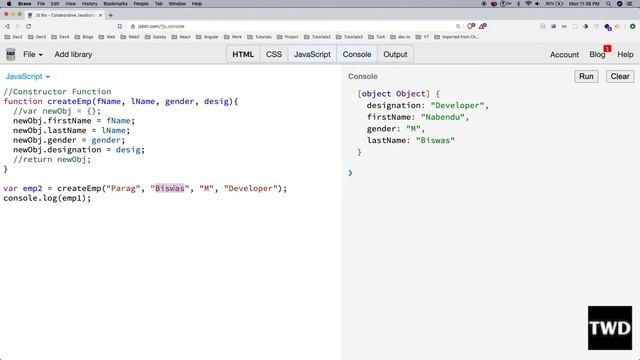The height and width of the screenshot is (360, 640).
Task: Open the People menu
Action: point(141,4)
